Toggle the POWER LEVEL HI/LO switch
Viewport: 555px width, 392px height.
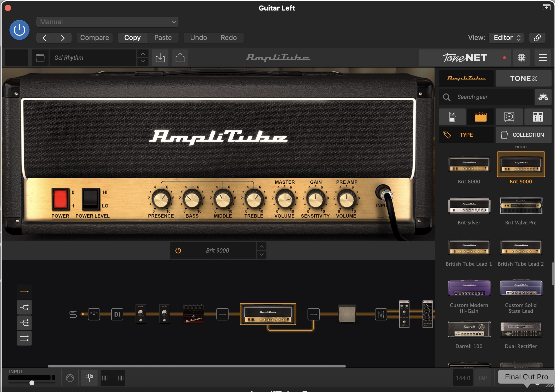[x=91, y=199]
